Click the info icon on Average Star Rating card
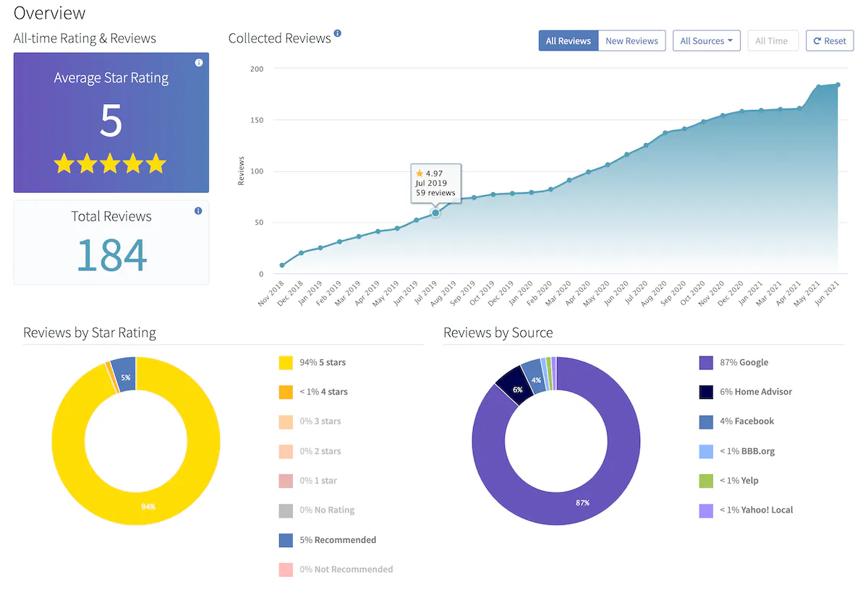The image size is (868, 605). point(199,63)
